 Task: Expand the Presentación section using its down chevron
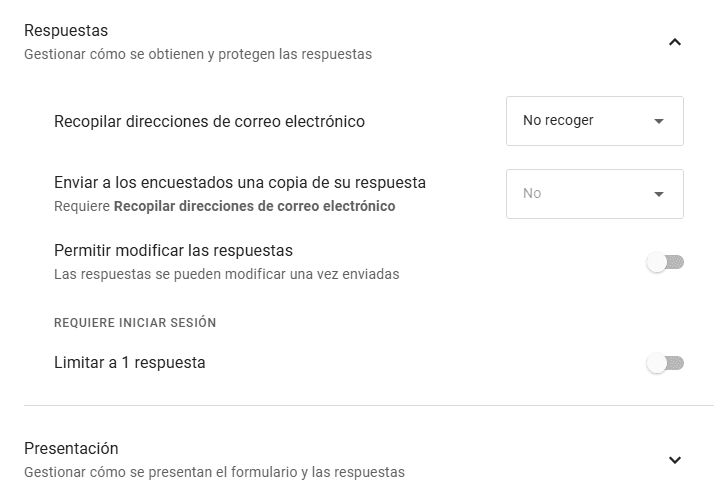click(x=674, y=460)
